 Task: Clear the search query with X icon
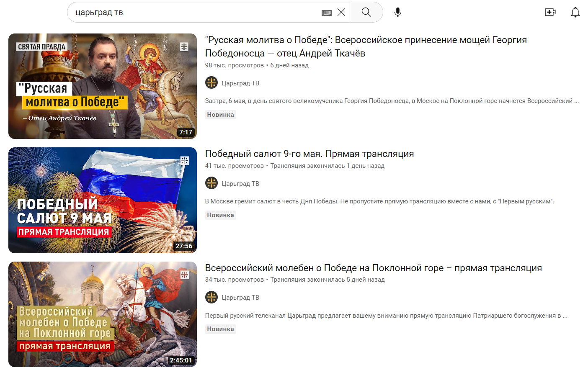341,12
